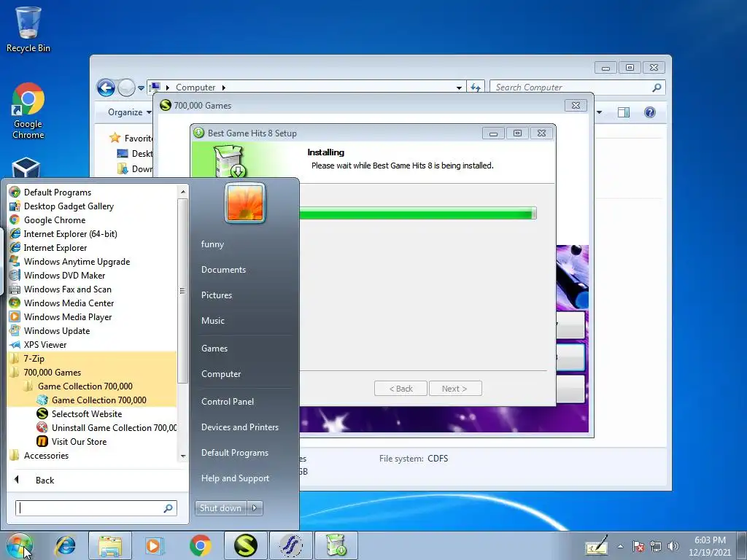Launch Windows Media Player from the taskbar
Image resolution: width=747 pixels, height=560 pixels.
pyautogui.click(x=155, y=545)
